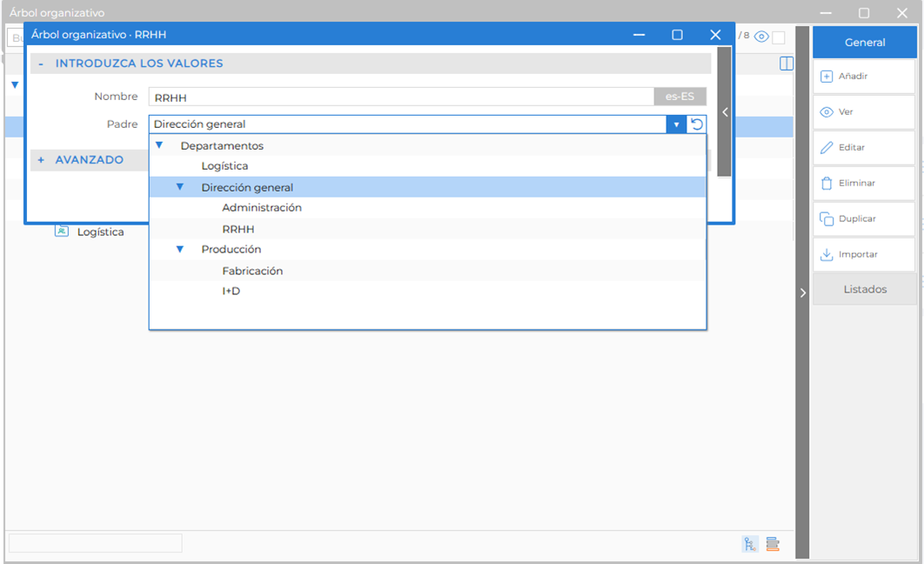Click the Editar button
The height and width of the screenshot is (564, 924).
[864, 147]
